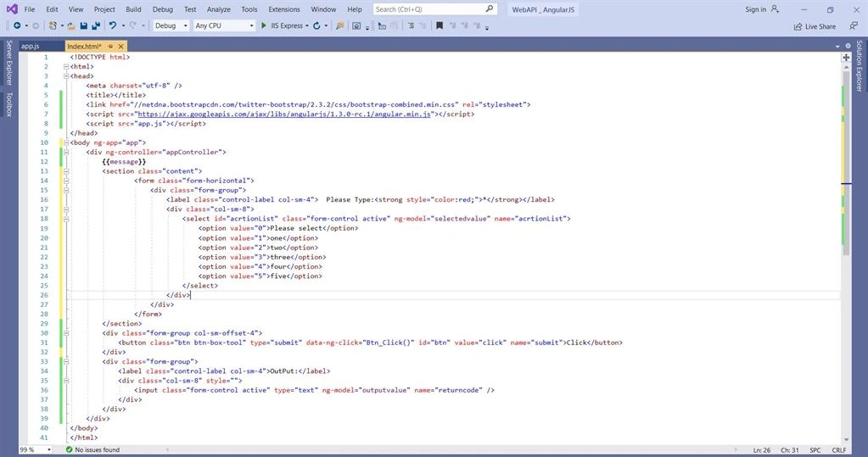This screenshot has height=457, width=868.
Task: Click the Live Share button
Action: (815, 26)
